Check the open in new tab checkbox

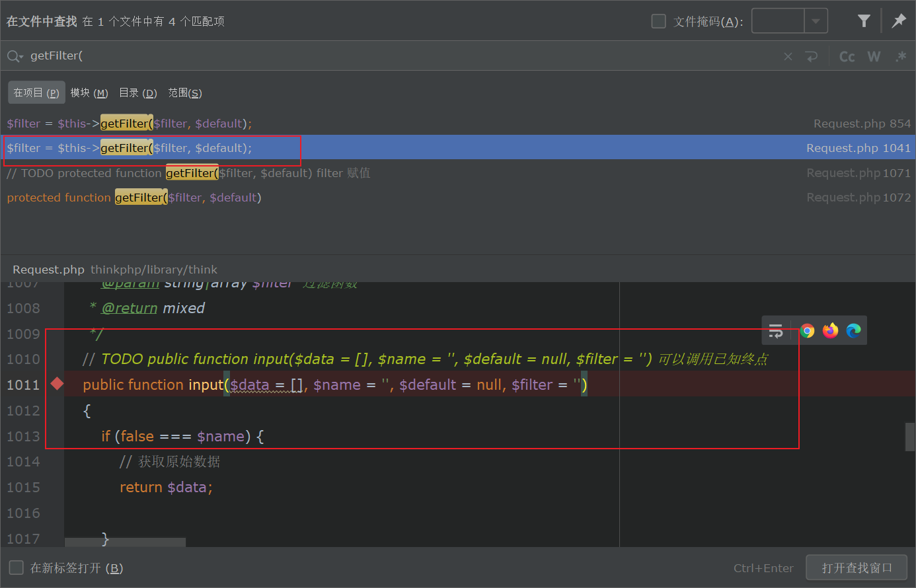coord(16,568)
